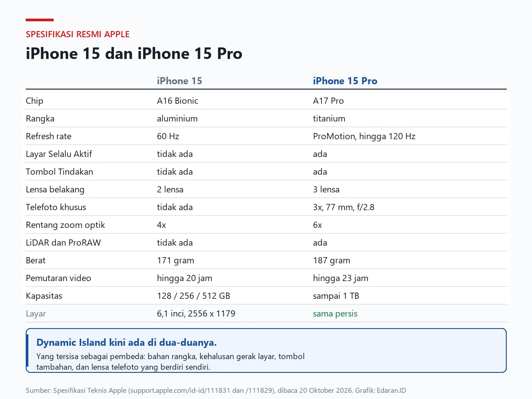The image size is (532, 399).
Task: Click the 'Refresh rate' row label
Action: [48, 136]
